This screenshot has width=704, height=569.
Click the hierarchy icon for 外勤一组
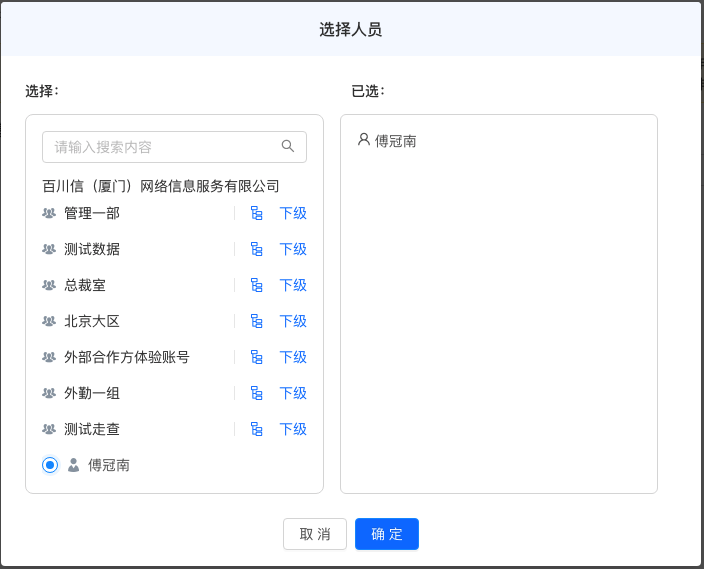coord(256,393)
